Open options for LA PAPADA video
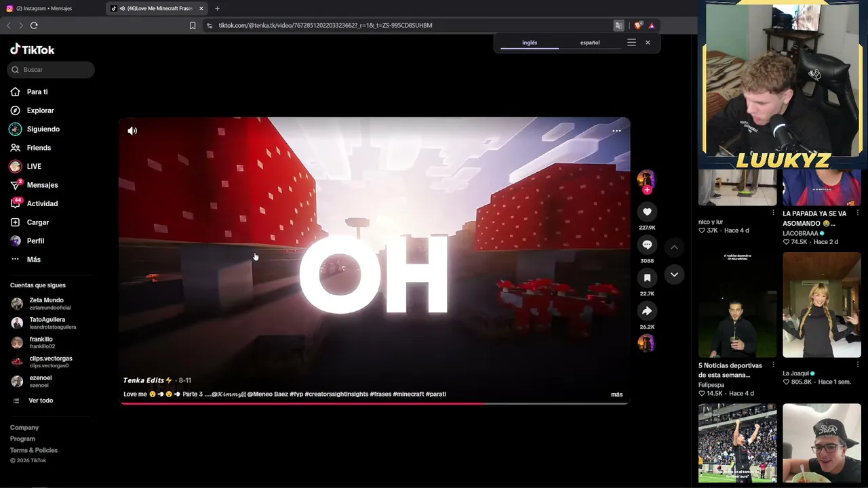The image size is (868, 488). 857,213
